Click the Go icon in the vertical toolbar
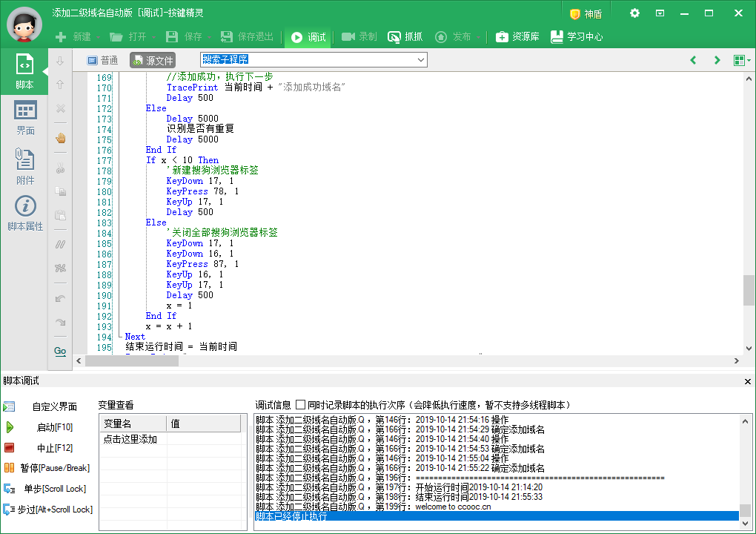 [60, 350]
